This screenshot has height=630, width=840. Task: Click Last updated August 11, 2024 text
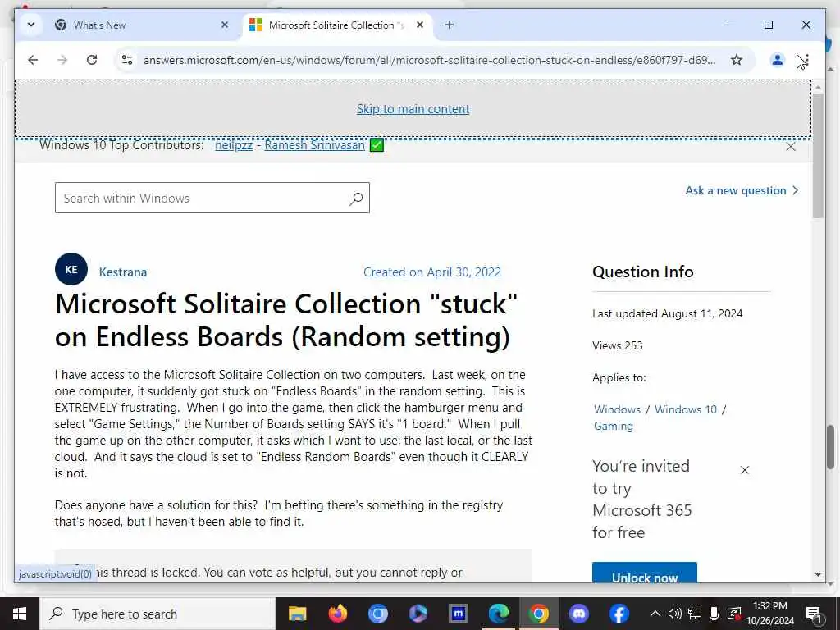pyautogui.click(x=668, y=313)
